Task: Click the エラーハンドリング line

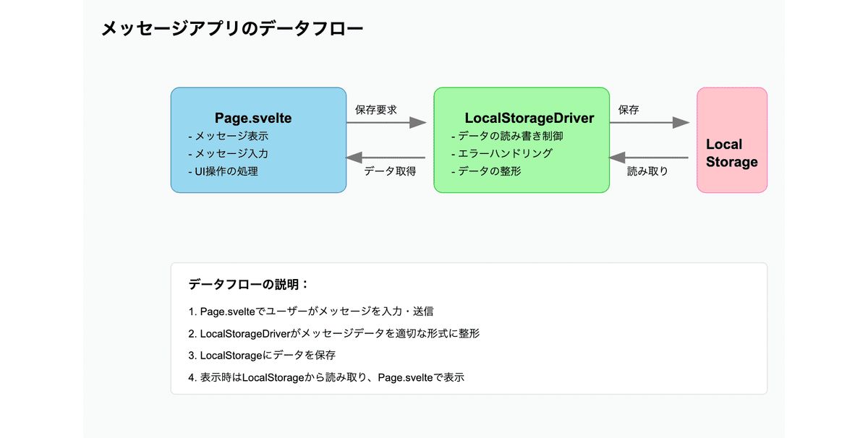Action: (x=501, y=154)
